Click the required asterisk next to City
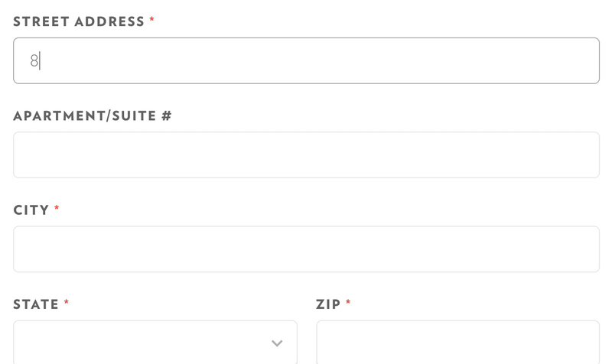The width and height of the screenshot is (612, 364). point(57,208)
